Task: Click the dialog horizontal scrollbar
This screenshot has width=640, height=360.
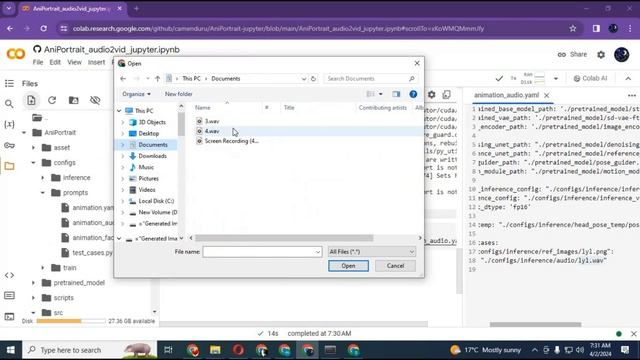Action: click(x=284, y=238)
